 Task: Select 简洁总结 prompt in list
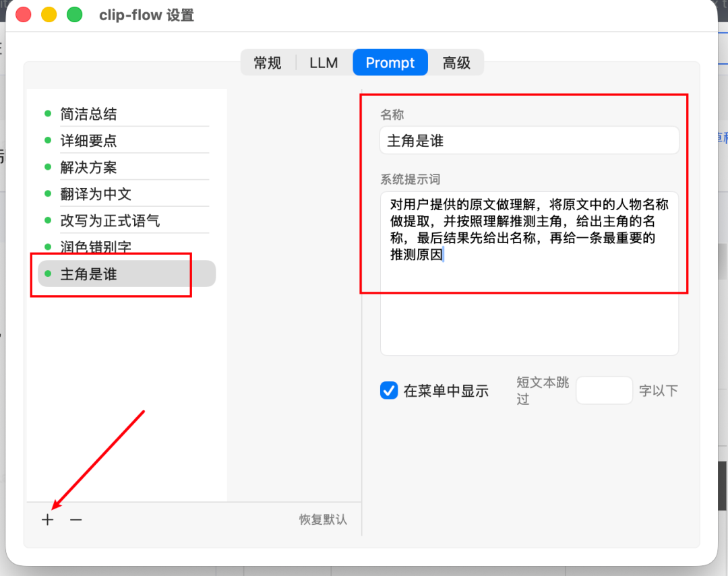tap(126, 114)
